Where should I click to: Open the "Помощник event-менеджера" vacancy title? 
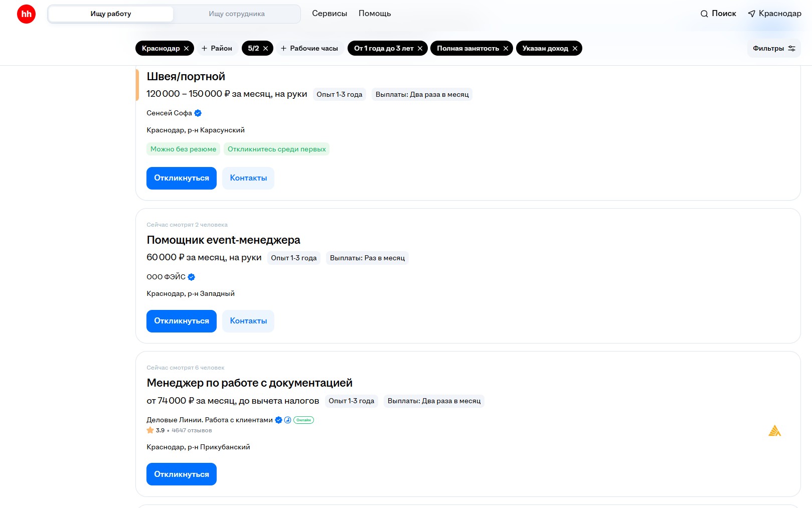[x=223, y=240]
